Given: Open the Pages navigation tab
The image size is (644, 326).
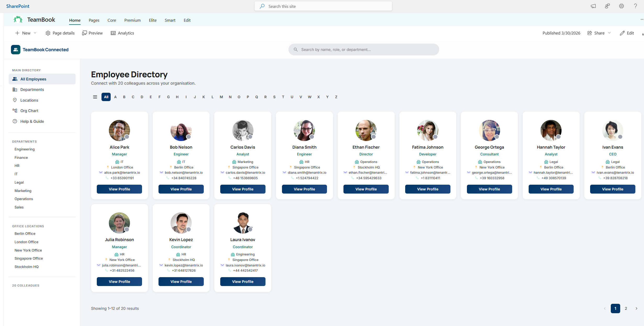Looking at the screenshot, I should pyautogui.click(x=94, y=20).
